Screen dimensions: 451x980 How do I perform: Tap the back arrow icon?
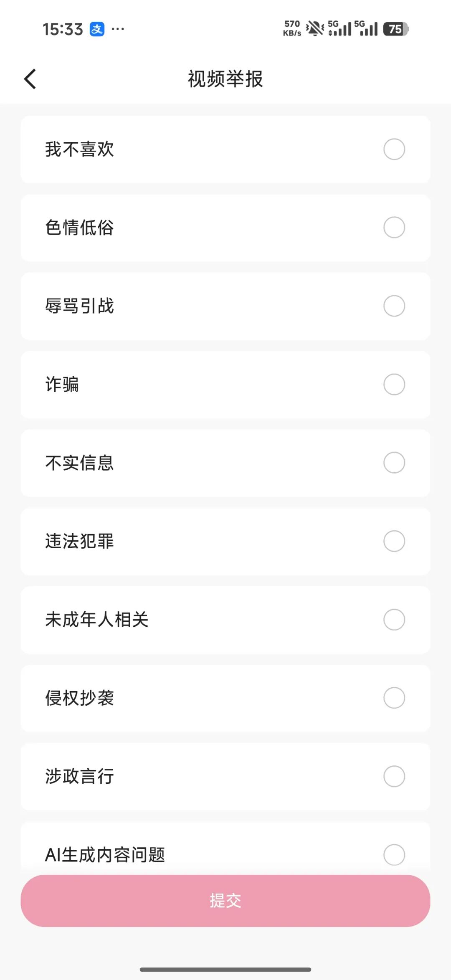click(x=30, y=79)
